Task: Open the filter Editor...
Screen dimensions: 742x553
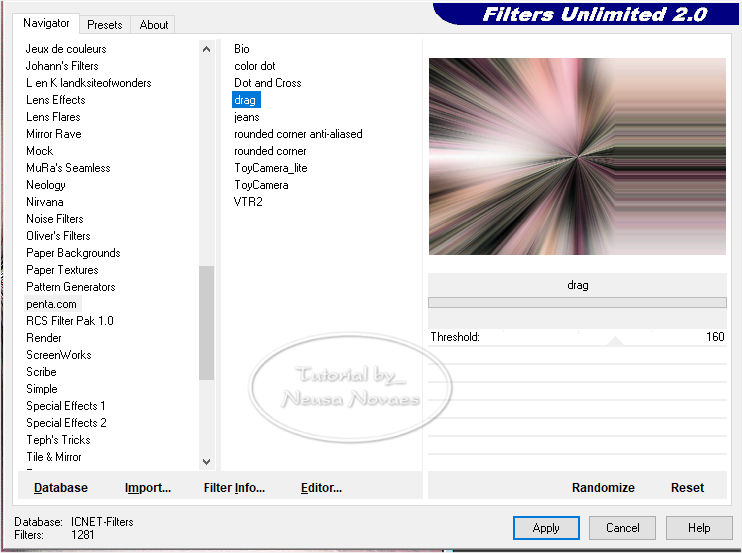Action: click(321, 488)
